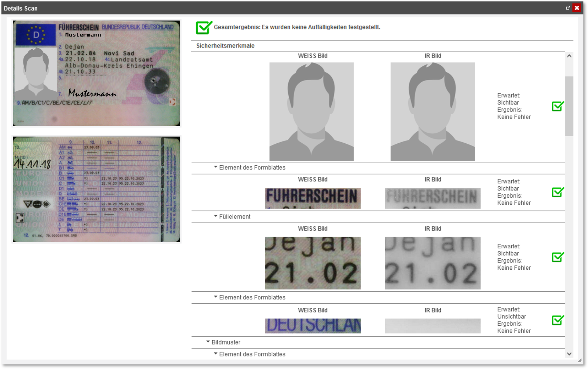Collapse Element des Formblattes above DEUTSCHLAND images
588x369 pixels.
click(x=216, y=297)
